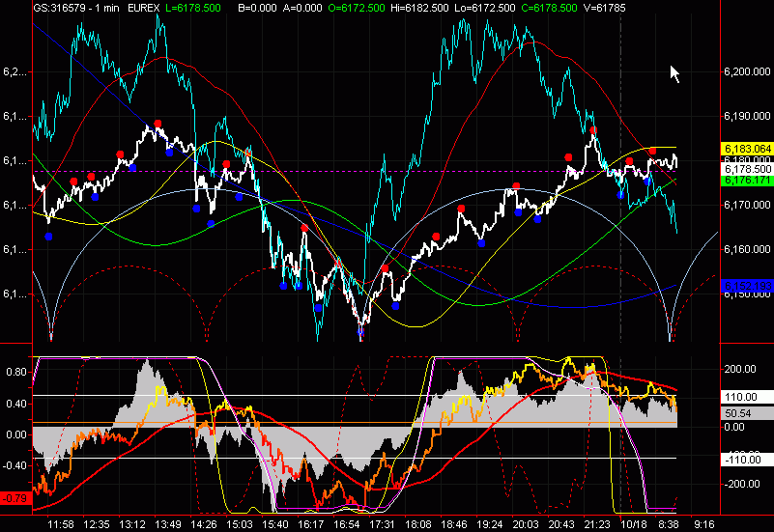This screenshot has height=532, width=774.
Task: Click the green 6,176.171 price label
Action: click(746, 180)
